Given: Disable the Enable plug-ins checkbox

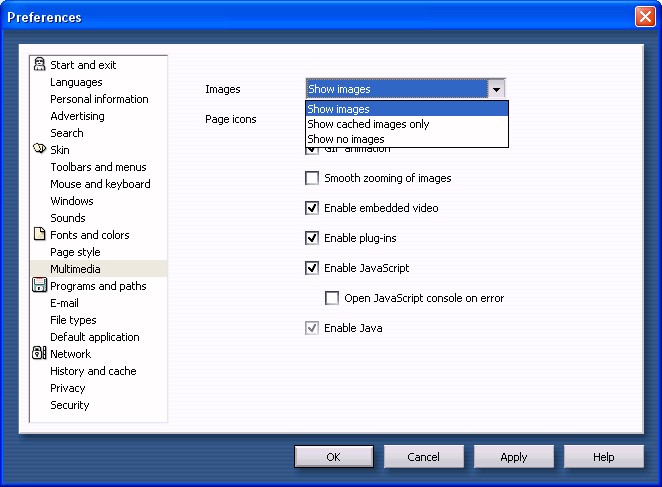Looking at the screenshot, I should [312, 238].
